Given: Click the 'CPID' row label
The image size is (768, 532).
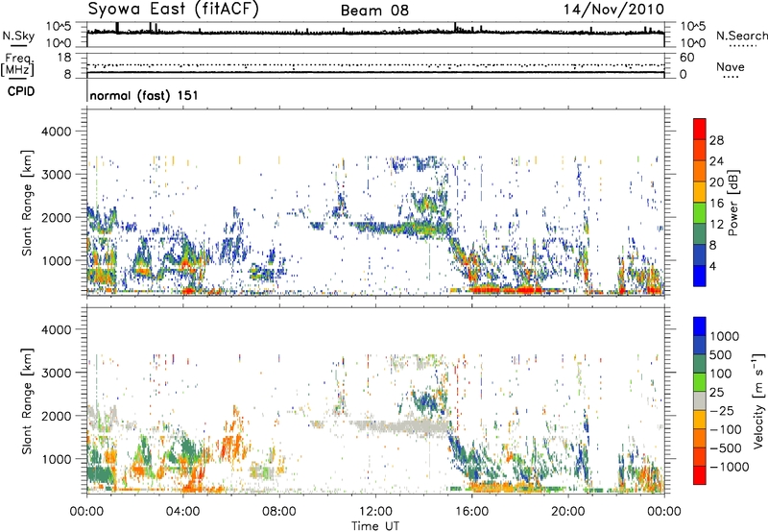Looking at the screenshot, I should tap(21, 91).
